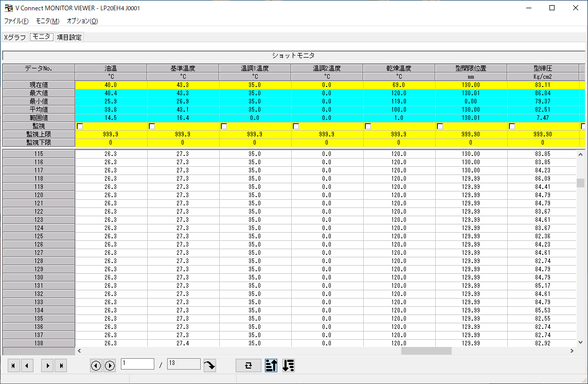Enable monitoring checkbox for 温調2温度
The width and height of the screenshot is (588, 384).
(x=296, y=126)
